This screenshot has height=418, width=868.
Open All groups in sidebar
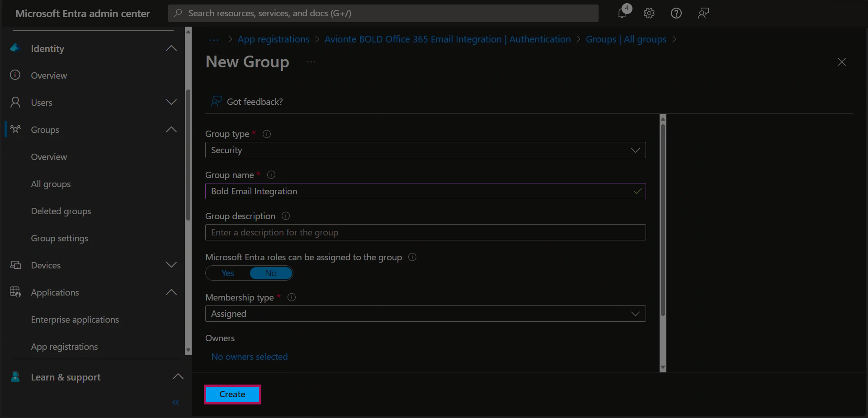[51, 184]
